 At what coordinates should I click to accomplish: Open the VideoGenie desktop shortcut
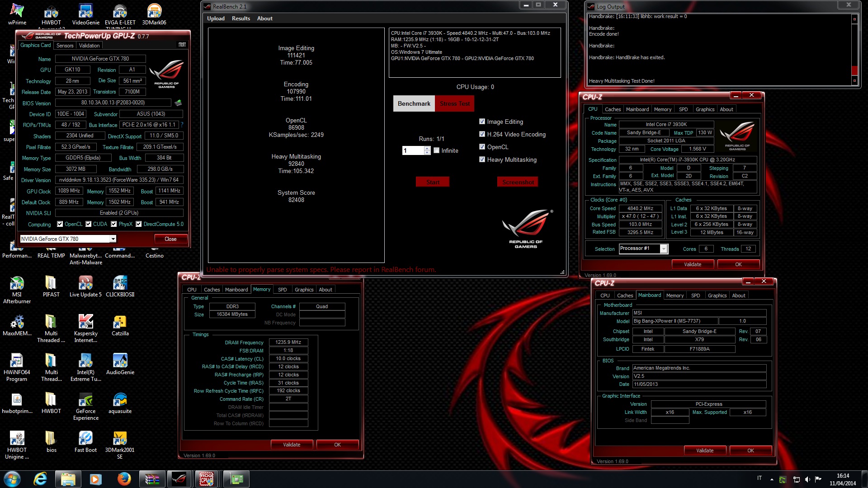click(x=85, y=14)
